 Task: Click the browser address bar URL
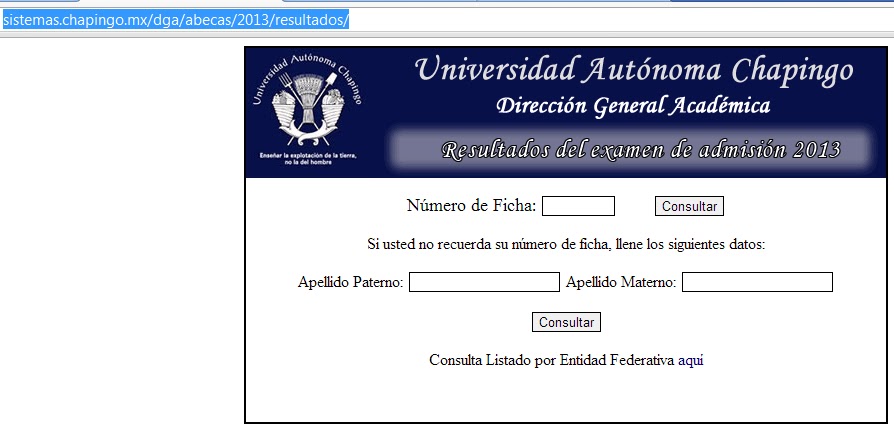click(x=176, y=21)
